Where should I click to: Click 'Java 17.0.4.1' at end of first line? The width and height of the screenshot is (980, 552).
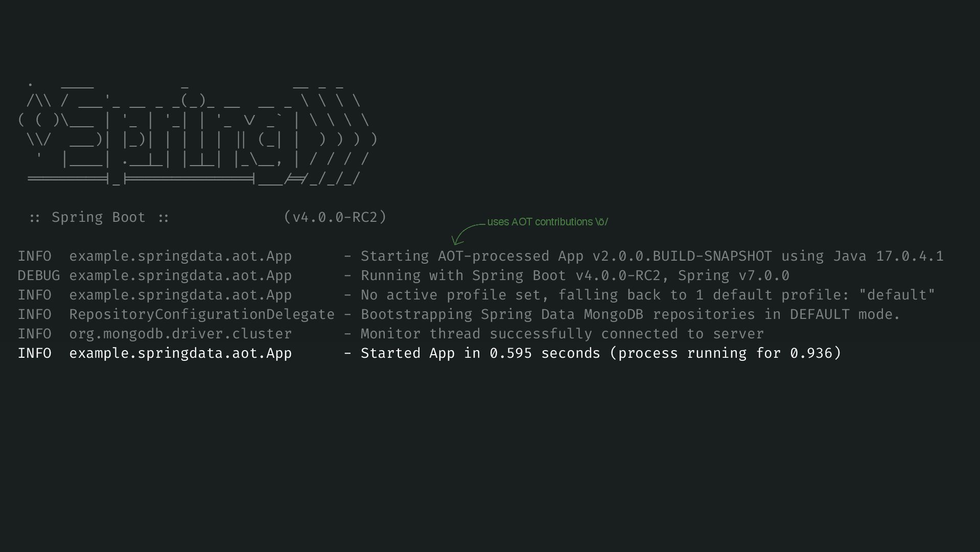point(888,256)
